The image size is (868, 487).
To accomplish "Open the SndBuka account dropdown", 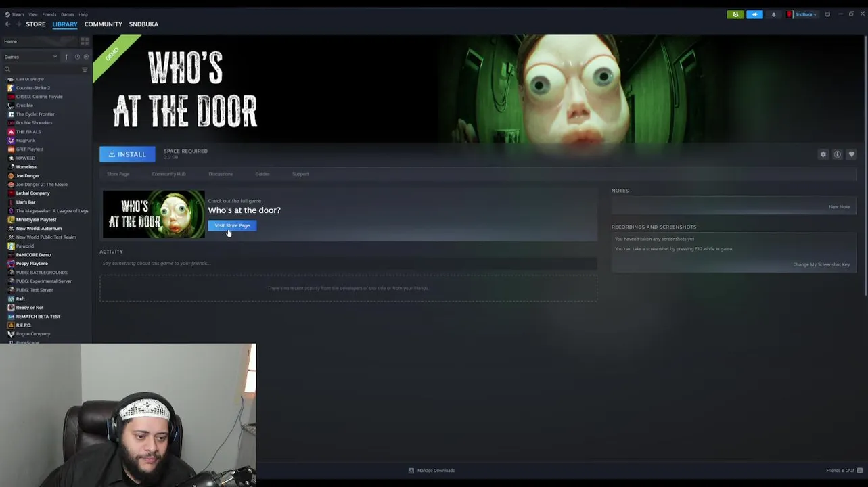I will [x=805, y=14].
